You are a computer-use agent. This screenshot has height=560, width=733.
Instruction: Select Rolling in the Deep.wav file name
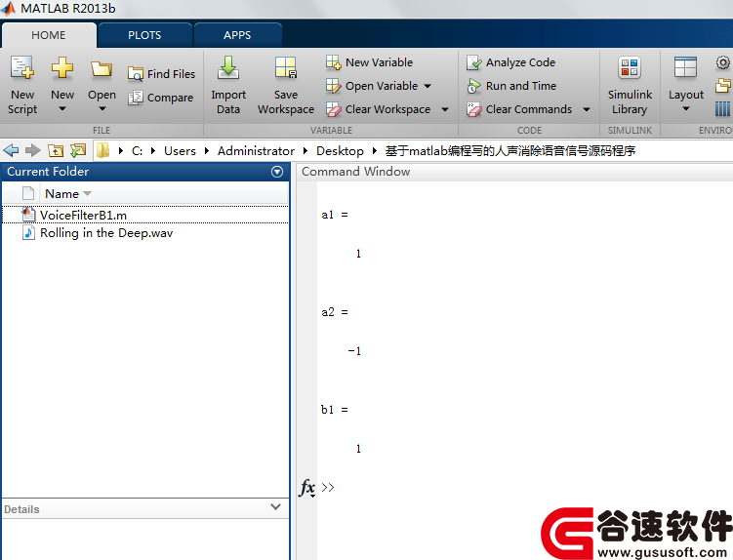pos(106,233)
